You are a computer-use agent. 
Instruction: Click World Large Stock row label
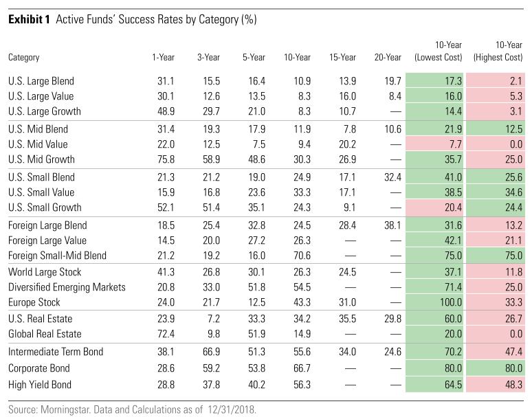click(x=45, y=272)
